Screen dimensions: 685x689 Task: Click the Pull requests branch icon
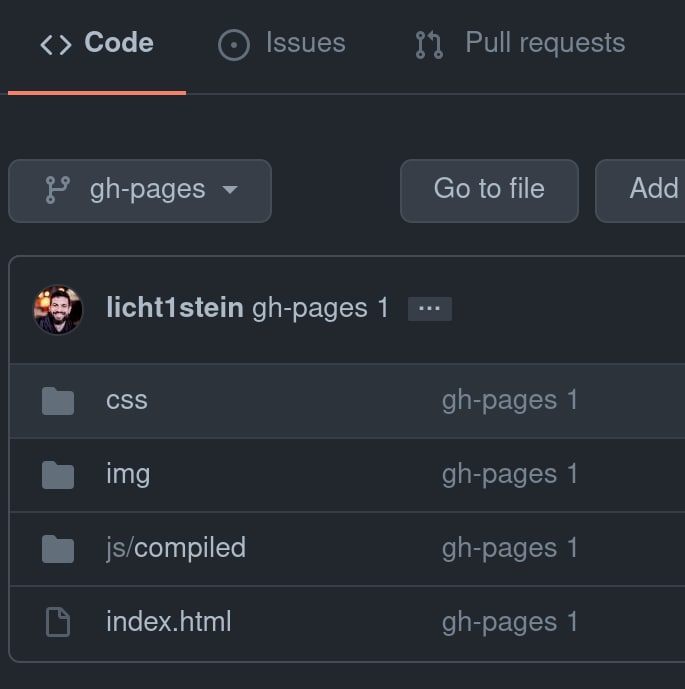pyautogui.click(x=429, y=45)
